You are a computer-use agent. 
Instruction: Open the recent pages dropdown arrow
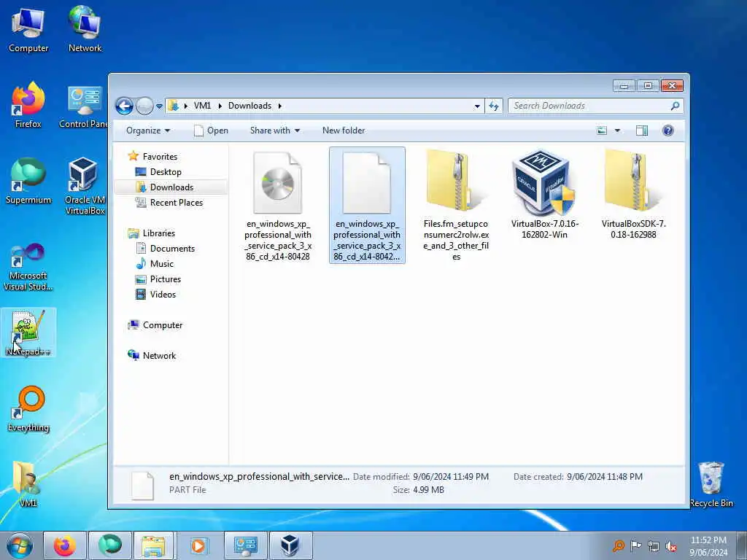159,106
